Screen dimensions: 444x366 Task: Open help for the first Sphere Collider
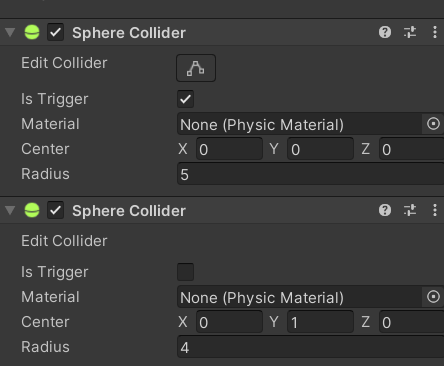[x=385, y=32]
